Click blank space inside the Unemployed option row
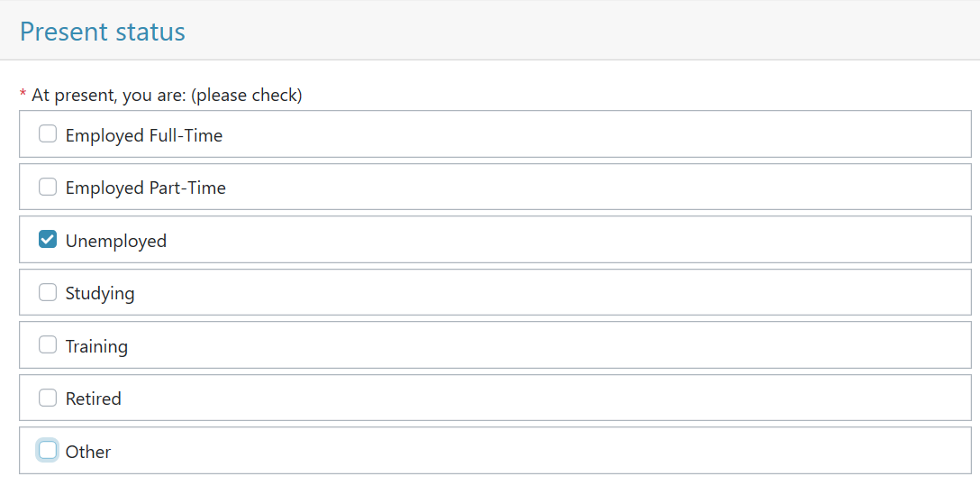This screenshot has width=980, height=495. pos(562,240)
